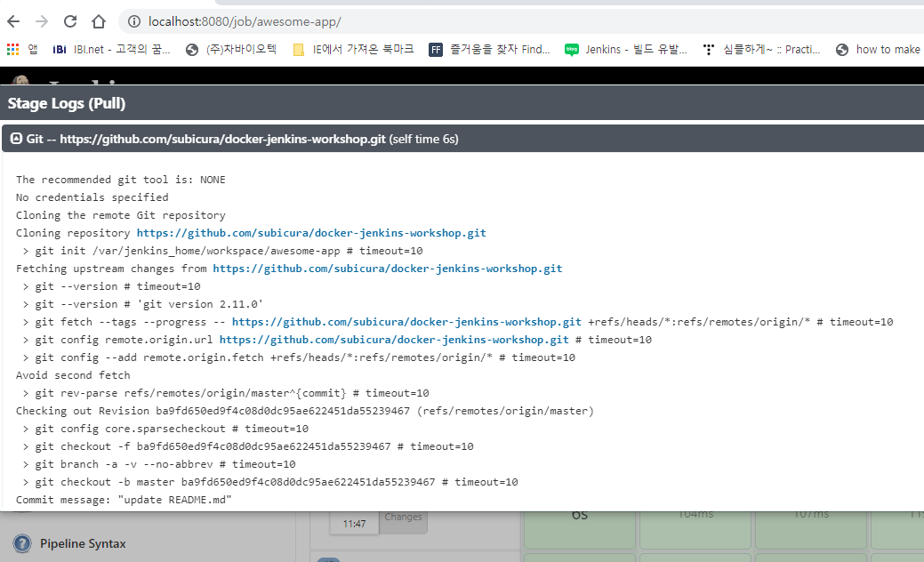The width and height of the screenshot is (924, 562).
Task: Open GitHub link in git fetch line
Action: coord(406,322)
